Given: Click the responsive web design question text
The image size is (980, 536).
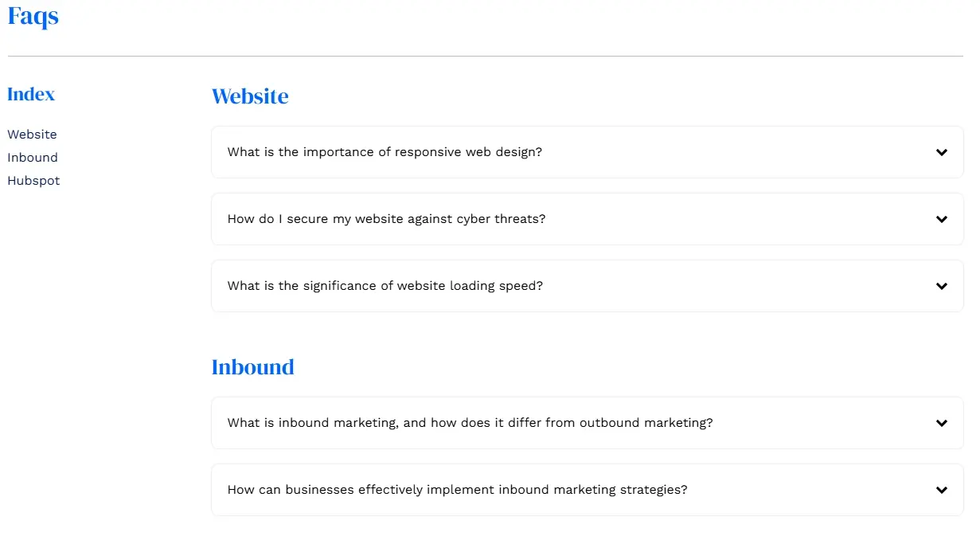Looking at the screenshot, I should pyautogui.click(x=384, y=152).
